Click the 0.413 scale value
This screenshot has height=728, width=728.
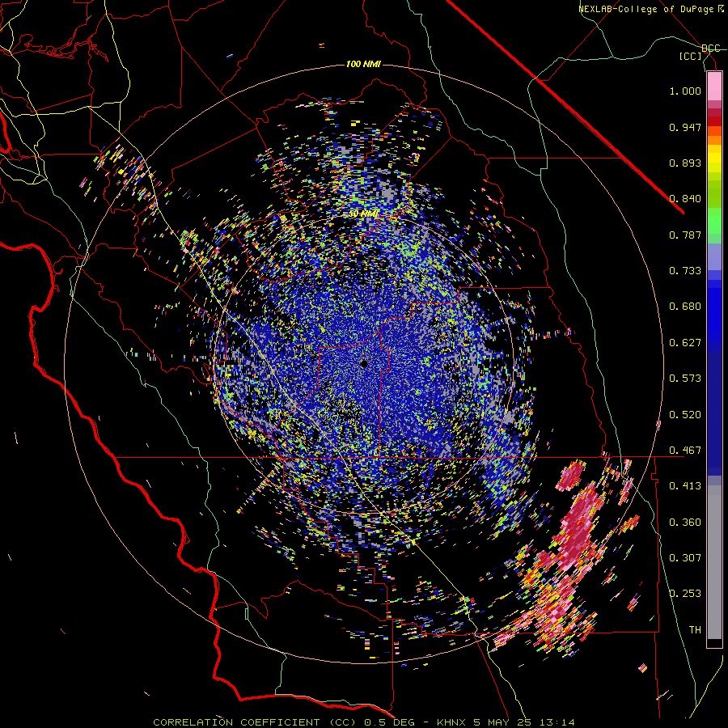click(x=685, y=486)
